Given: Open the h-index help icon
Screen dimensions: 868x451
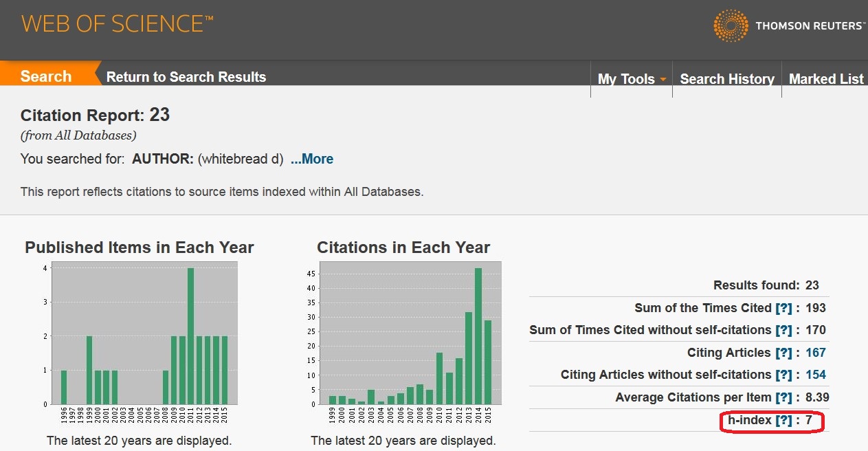Looking at the screenshot, I should coord(783,419).
